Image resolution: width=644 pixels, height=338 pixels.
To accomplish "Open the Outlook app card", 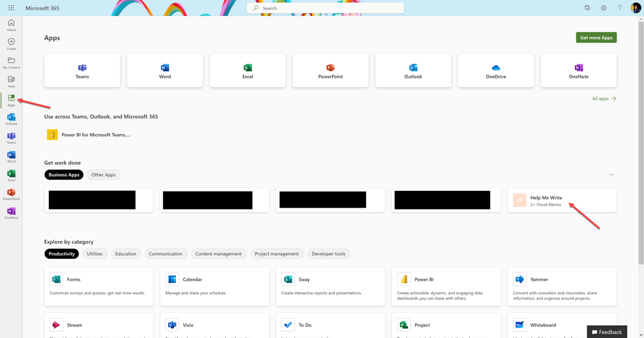I will coord(413,70).
